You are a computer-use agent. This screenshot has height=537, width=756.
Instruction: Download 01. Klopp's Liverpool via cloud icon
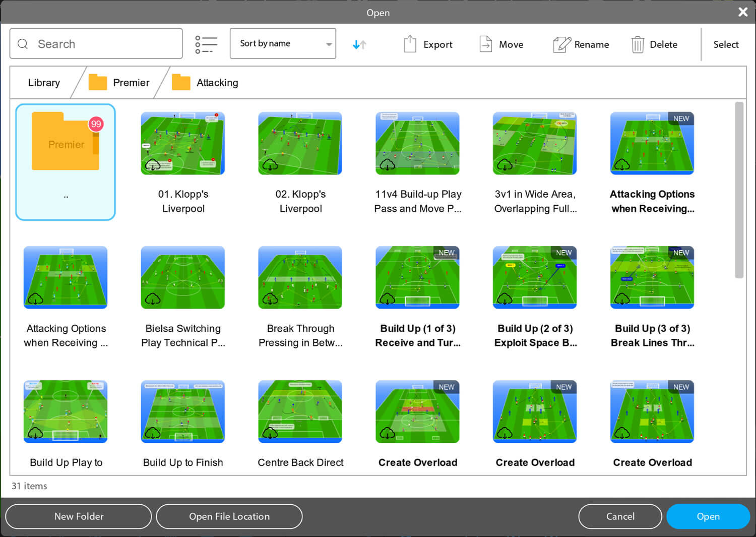[154, 164]
